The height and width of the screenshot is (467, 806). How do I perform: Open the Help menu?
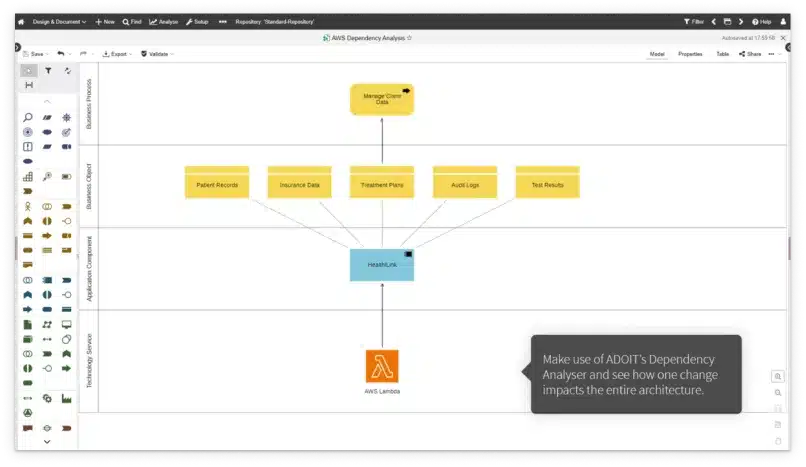(x=762, y=22)
